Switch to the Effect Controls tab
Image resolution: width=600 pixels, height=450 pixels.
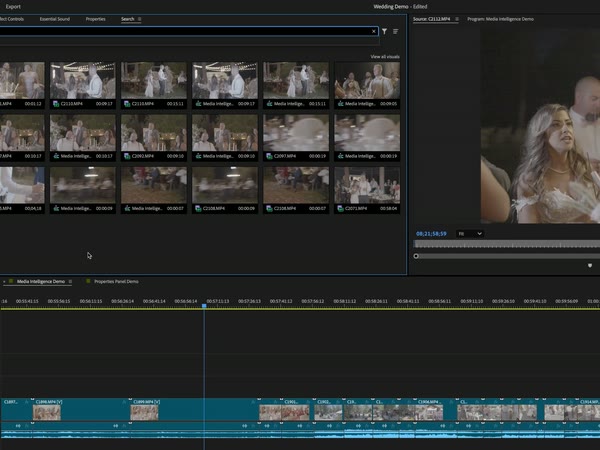pyautogui.click(x=11, y=19)
